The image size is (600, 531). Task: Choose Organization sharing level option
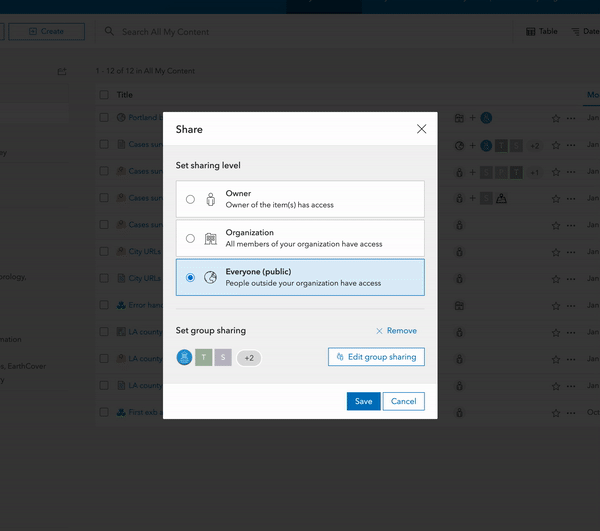(x=190, y=238)
